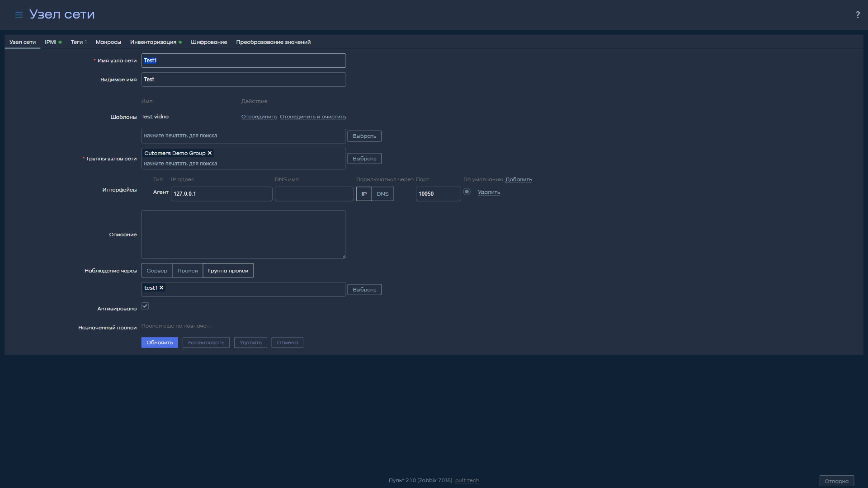Image resolution: width=868 pixels, height=488 pixels.
Task: Click the Добавить interface link
Action: pyautogui.click(x=519, y=179)
